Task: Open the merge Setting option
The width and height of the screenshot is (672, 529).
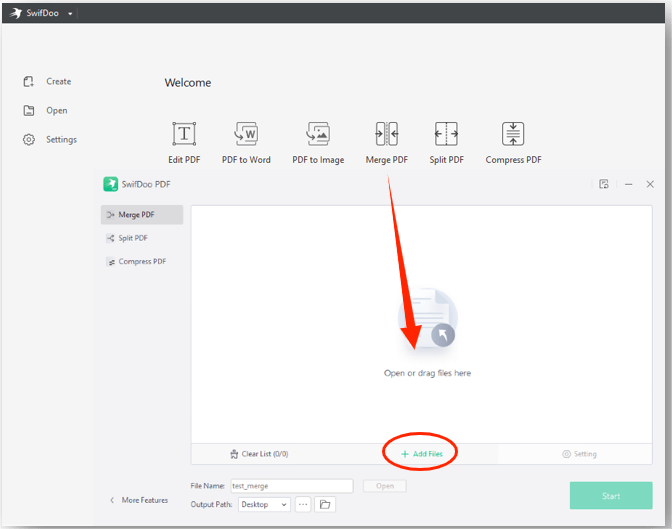Action: [579, 454]
